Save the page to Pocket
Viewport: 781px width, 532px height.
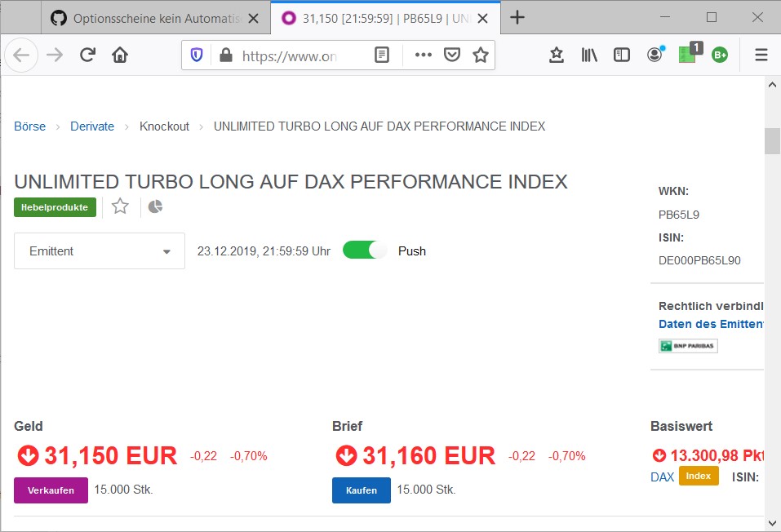point(450,54)
